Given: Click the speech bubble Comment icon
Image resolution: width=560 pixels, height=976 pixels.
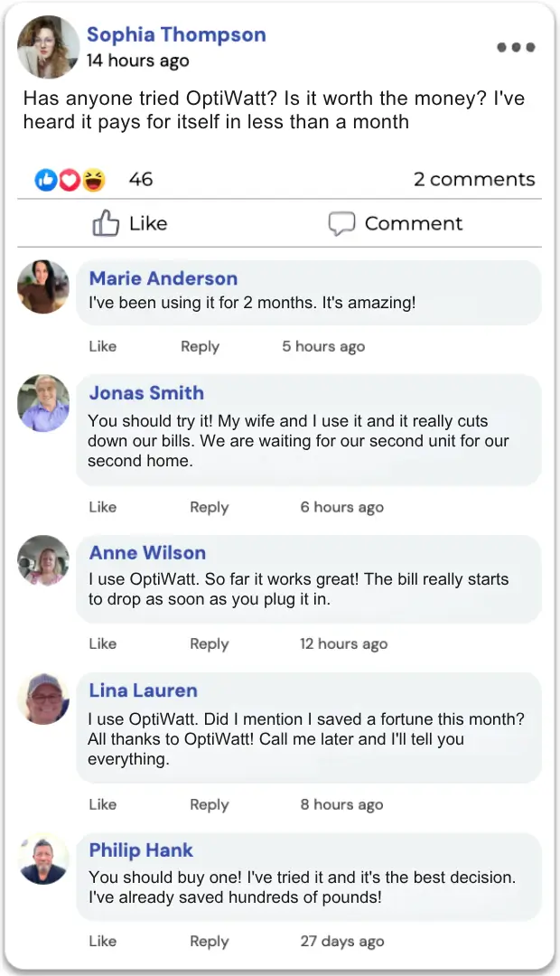Looking at the screenshot, I should (x=341, y=223).
